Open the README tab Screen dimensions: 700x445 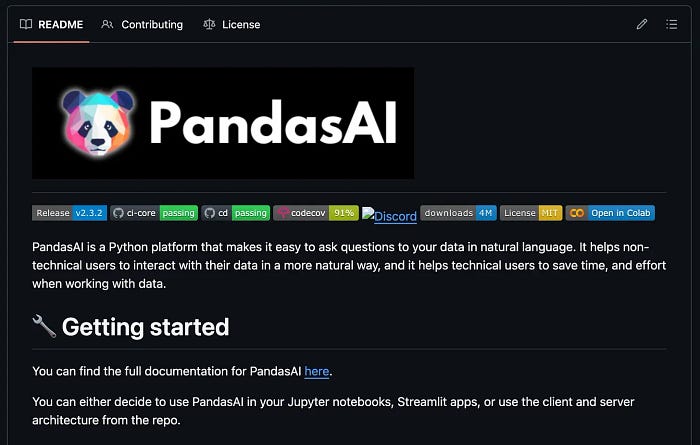coord(51,25)
